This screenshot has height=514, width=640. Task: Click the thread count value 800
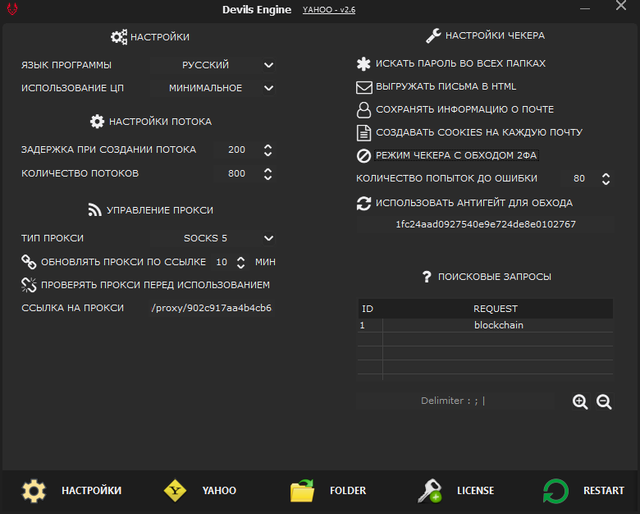point(237,174)
